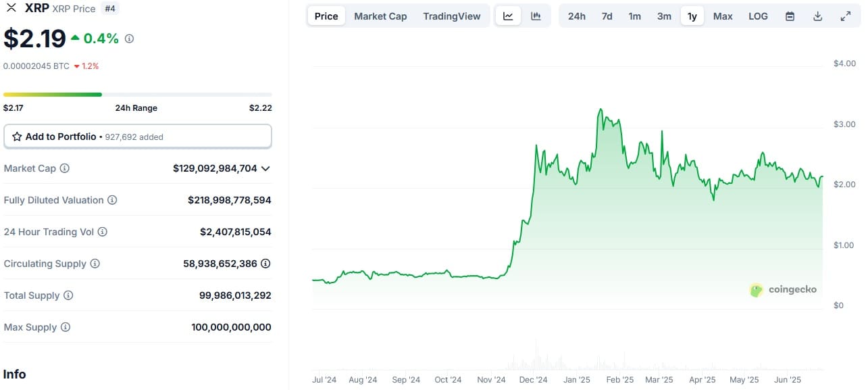Toggle LOG scale on chart
The height and width of the screenshot is (390, 868).
tap(758, 16)
